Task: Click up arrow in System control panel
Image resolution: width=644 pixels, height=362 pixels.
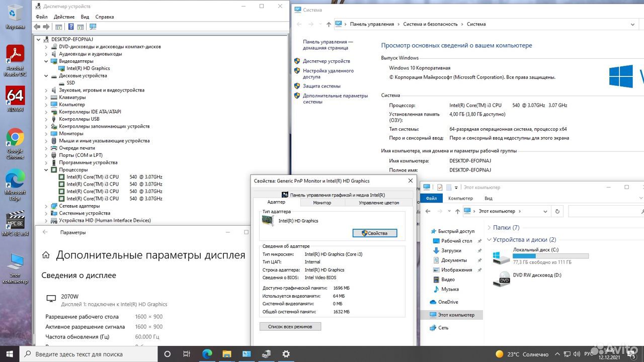Action: tap(329, 24)
